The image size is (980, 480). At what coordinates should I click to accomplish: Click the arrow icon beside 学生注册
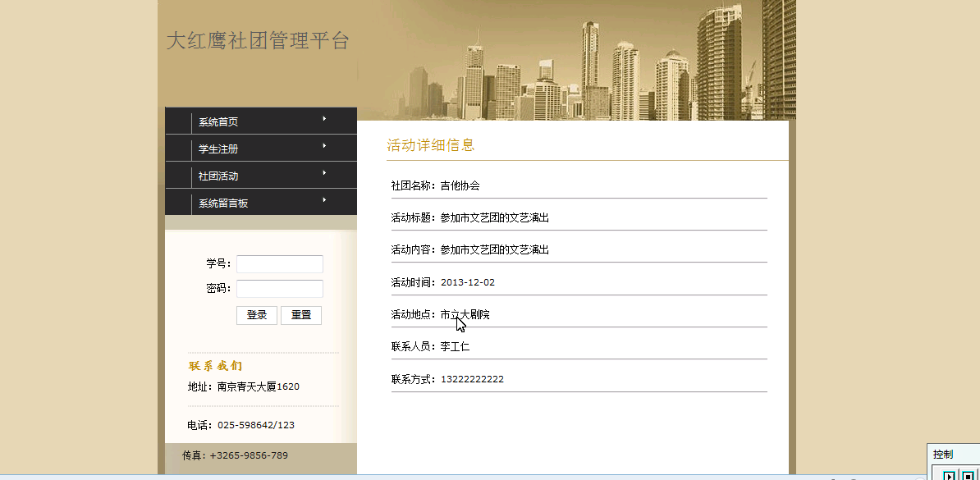(x=324, y=145)
